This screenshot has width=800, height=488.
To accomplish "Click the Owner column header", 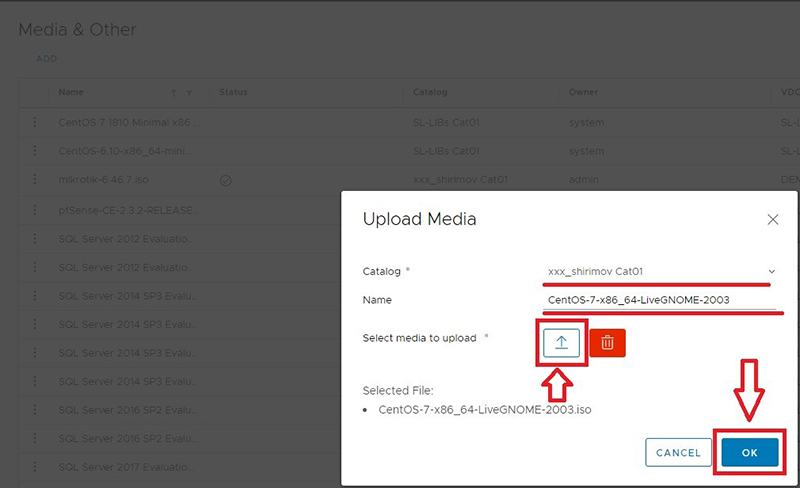I will 583,92.
